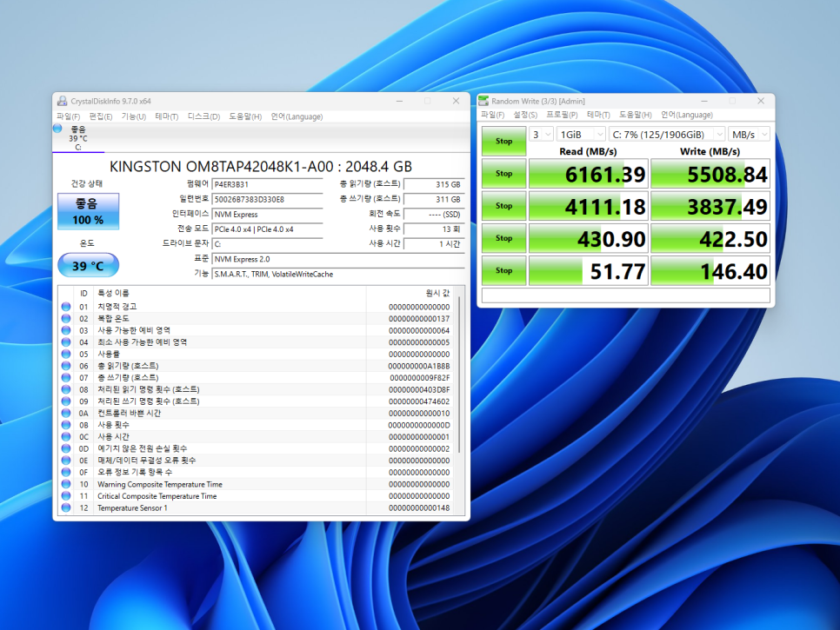Click the standard field NVM Express 2.0

coord(338,259)
